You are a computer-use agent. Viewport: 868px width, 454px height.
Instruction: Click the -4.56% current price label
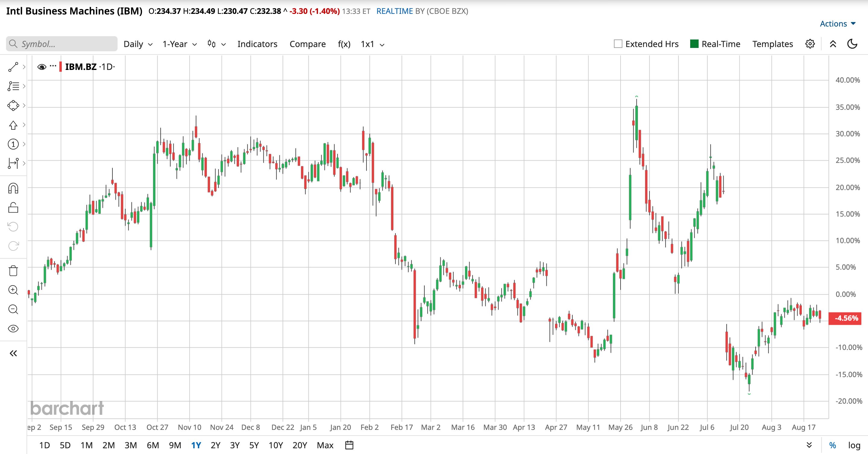click(845, 318)
